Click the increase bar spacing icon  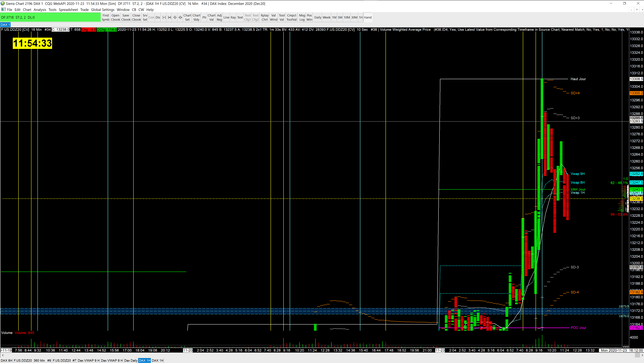click(x=164, y=17)
